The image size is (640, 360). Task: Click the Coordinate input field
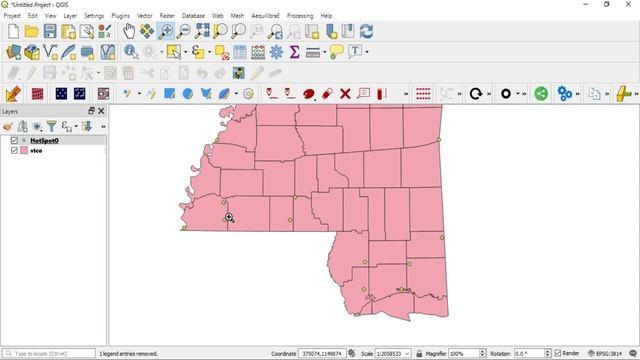322,353
